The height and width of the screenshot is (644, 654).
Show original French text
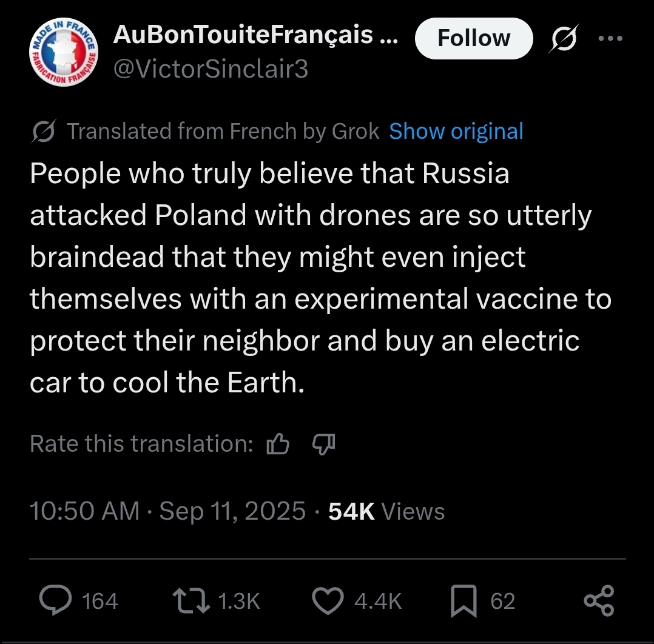click(456, 132)
